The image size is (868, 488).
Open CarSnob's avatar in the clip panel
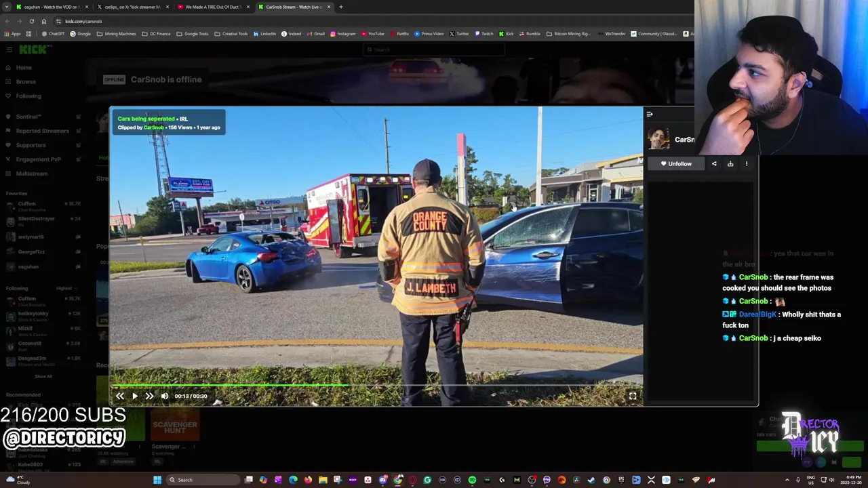658,138
